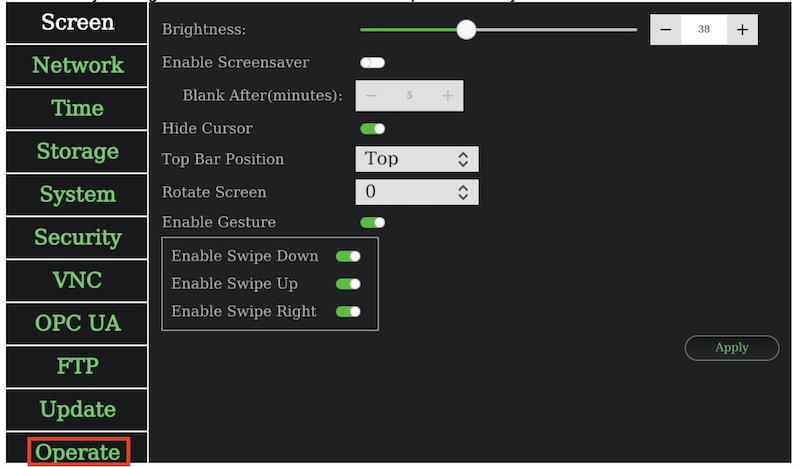Image resolution: width=800 pixels, height=467 pixels.
Task: Go to the Security tab
Action: [77, 237]
